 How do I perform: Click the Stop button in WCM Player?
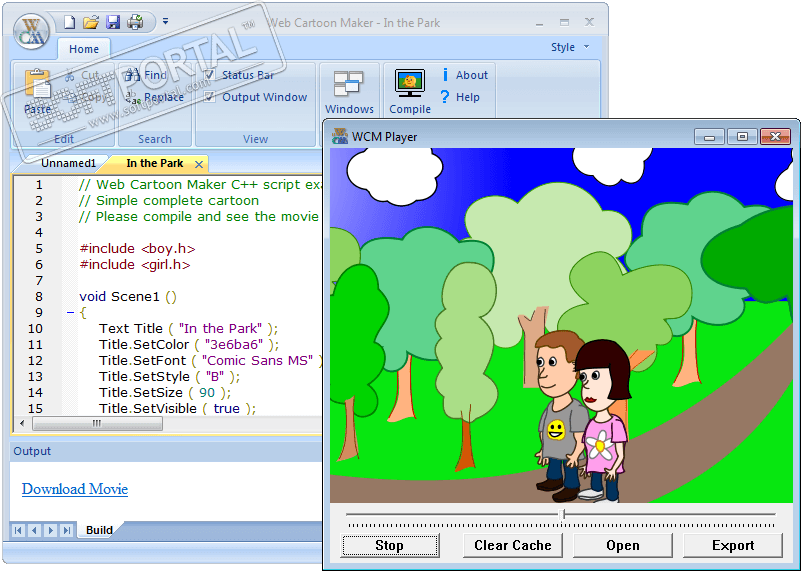(x=390, y=545)
